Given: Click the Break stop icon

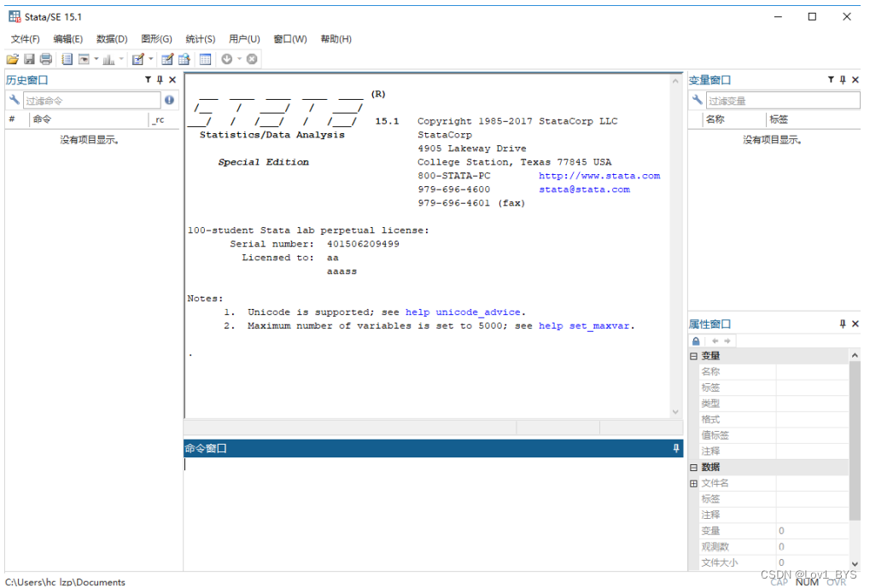Looking at the screenshot, I should click(252, 59).
